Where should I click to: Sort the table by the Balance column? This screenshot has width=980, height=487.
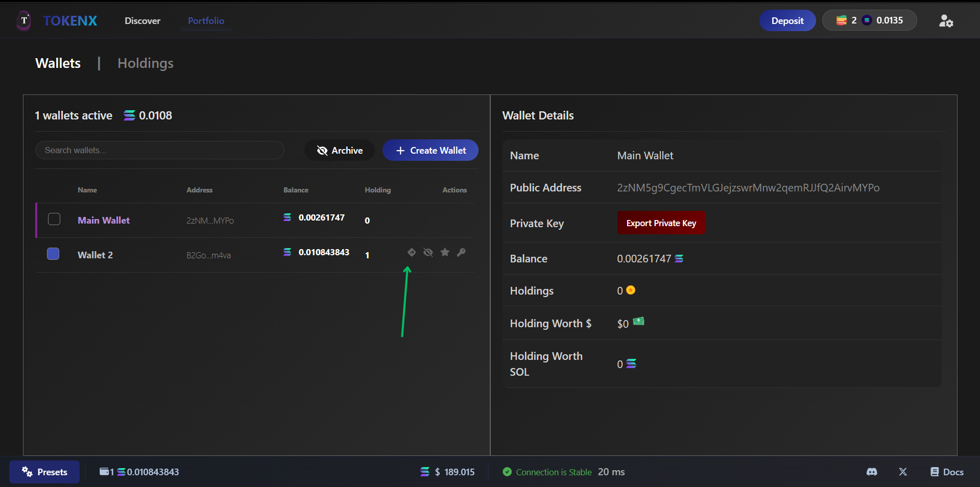(x=296, y=189)
